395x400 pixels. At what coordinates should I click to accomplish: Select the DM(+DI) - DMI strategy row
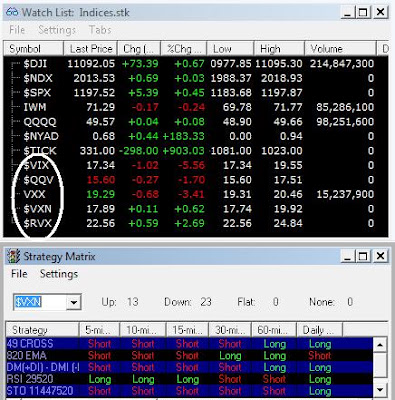point(189,367)
